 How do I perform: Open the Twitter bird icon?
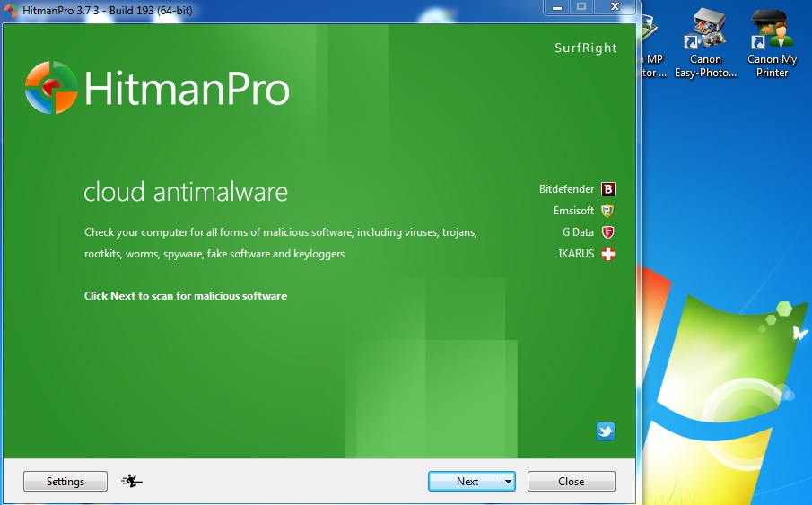pyautogui.click(x=606, y=431)
